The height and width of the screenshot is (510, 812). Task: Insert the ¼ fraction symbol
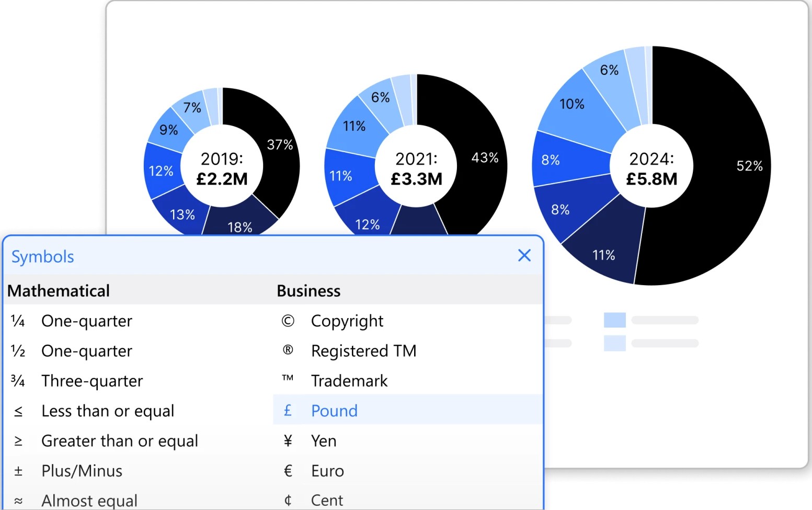(x=86, y=321)
